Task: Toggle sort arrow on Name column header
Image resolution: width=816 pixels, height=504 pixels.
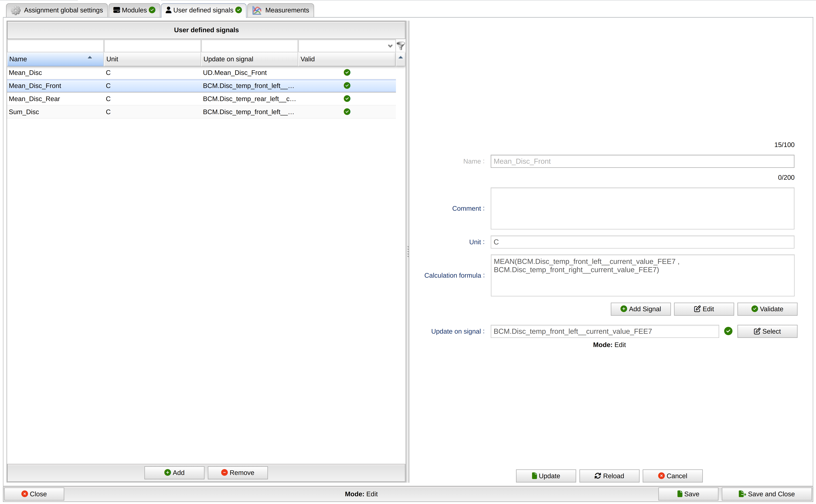Action: [x=90, y=58]
